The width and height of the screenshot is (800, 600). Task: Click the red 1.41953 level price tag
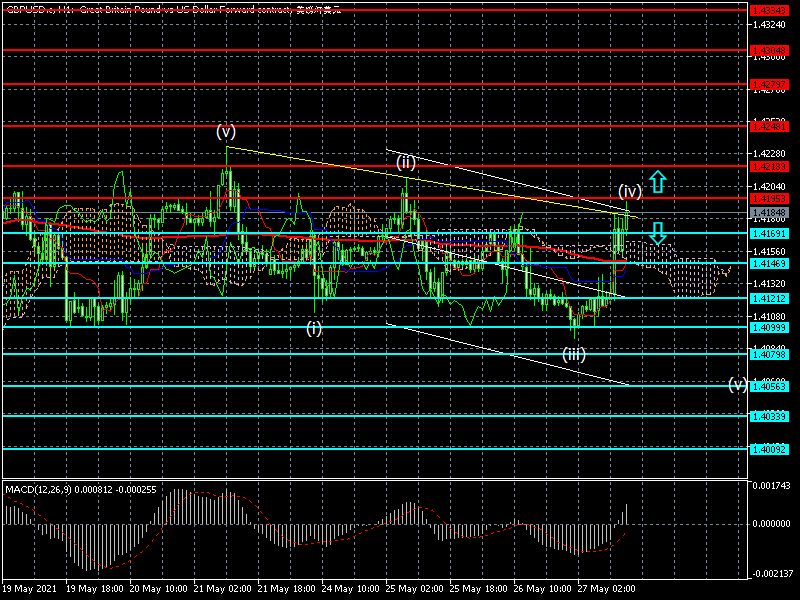pyautogui.click(x=768, y=199)
